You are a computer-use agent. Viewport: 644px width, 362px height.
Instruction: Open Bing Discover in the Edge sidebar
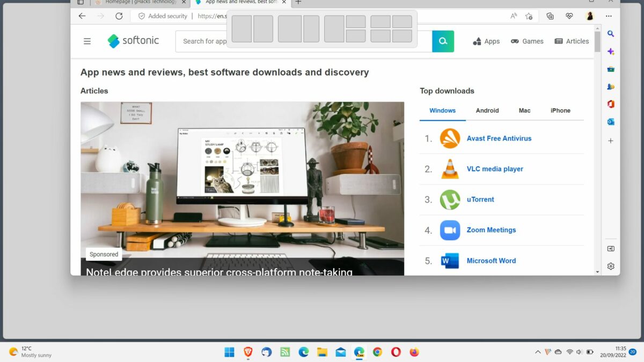tap(611, 51)
